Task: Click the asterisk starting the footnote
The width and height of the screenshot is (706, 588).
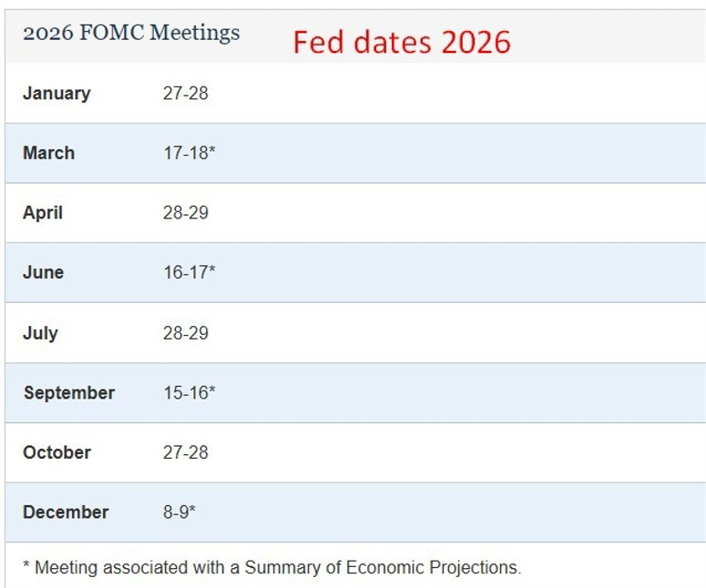Action: (26, 566)
